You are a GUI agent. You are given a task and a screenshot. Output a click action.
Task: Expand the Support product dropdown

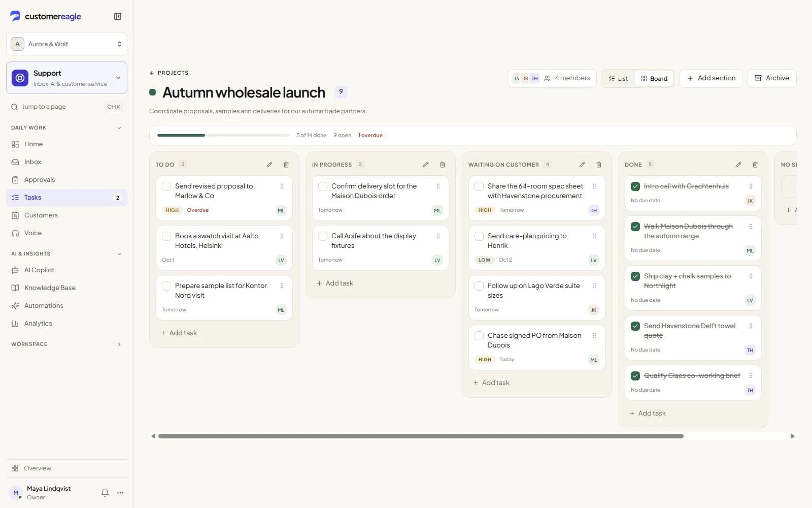pyautogui.click(x=66, y=78)
